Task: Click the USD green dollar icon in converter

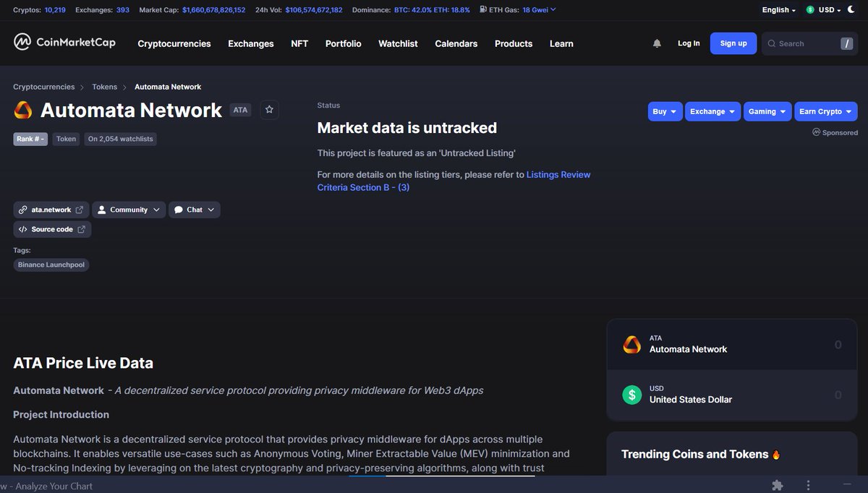Action: pos(631,395)
